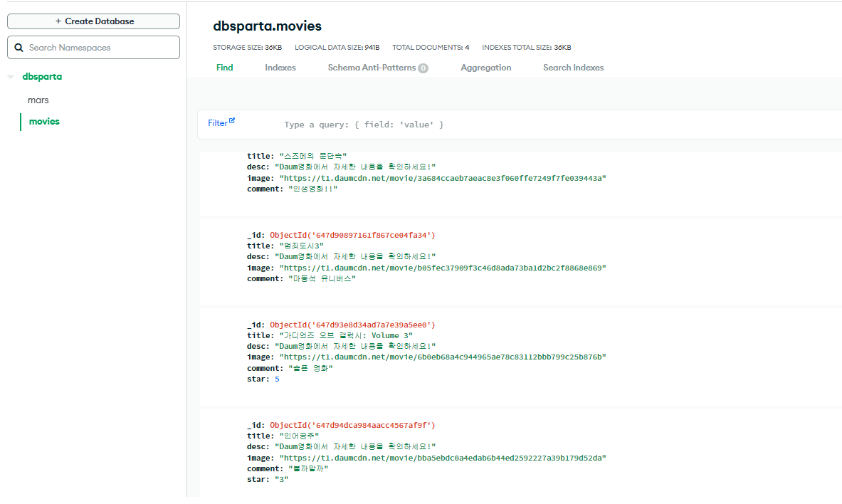Open the Search Indexes tab
842x504 pixels.
point(573,68)
